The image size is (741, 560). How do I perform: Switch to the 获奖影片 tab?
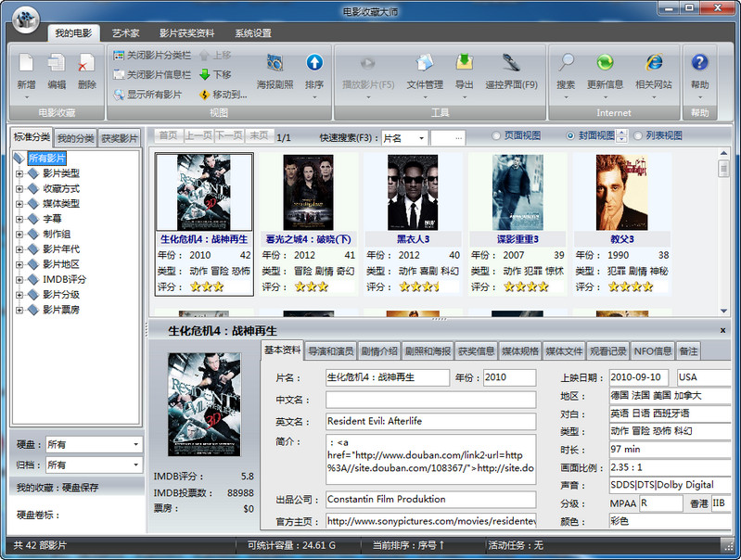coord(120,138)
